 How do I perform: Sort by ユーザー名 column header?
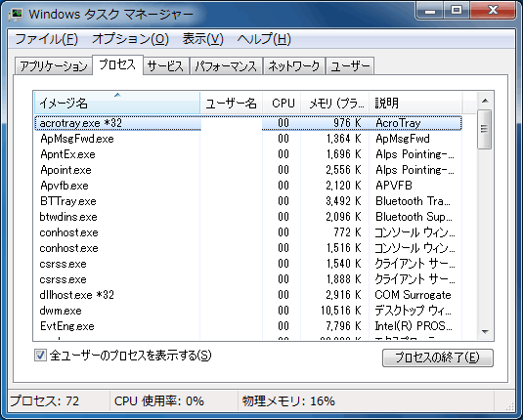231,103
